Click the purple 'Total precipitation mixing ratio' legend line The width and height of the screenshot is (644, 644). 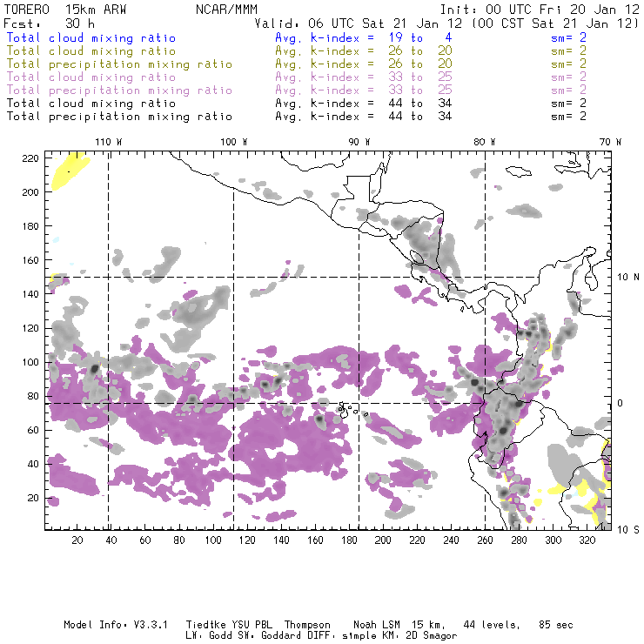point(119,91)
